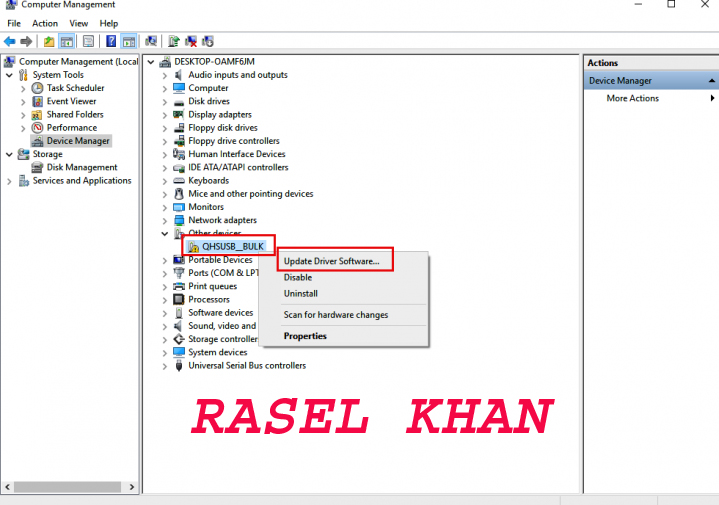Click the Scan for hardware changes toolbar icon
The image size is (719, 505).
click(151, 41)
